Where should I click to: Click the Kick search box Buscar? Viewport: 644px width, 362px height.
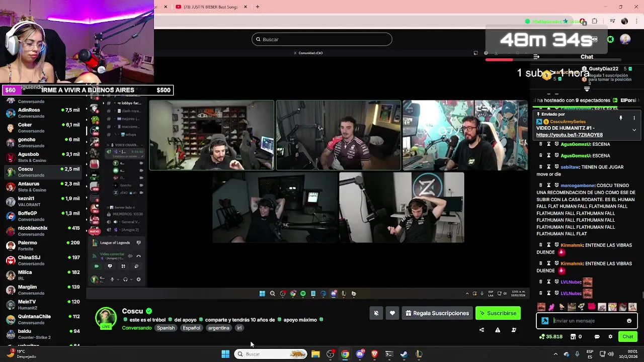[322, 39]
